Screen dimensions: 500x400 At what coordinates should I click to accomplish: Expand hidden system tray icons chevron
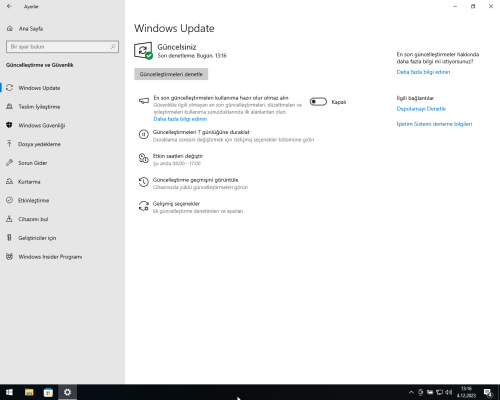point(411,392)
